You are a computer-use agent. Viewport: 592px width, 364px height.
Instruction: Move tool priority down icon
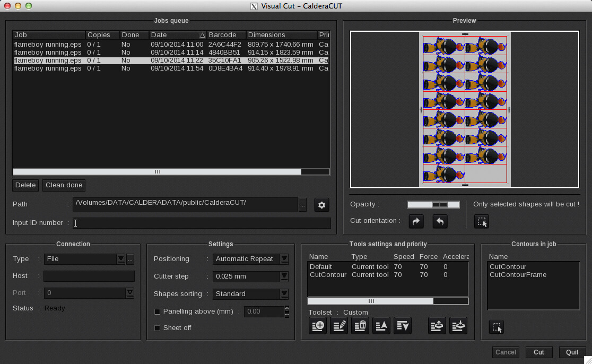point(403,325)
